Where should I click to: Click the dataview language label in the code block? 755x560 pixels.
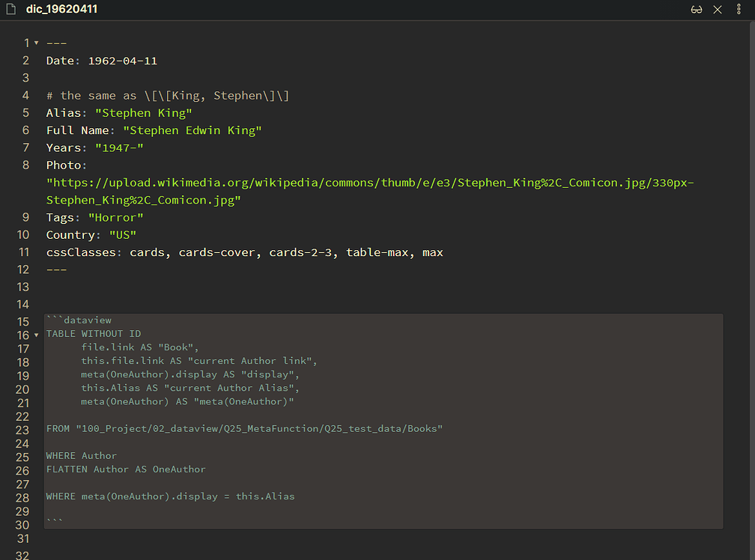pyautogui.click(x=88, y=320)
